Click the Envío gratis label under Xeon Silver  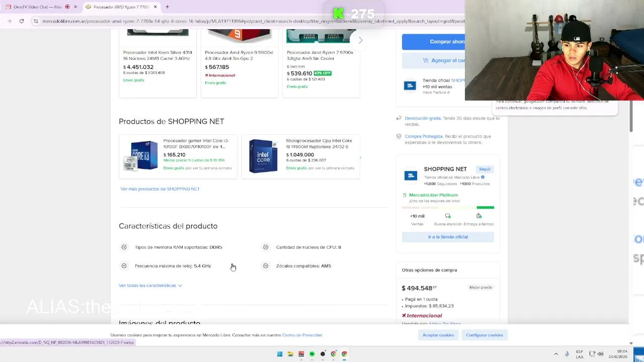pyautogui.click(x=134, y=80)
